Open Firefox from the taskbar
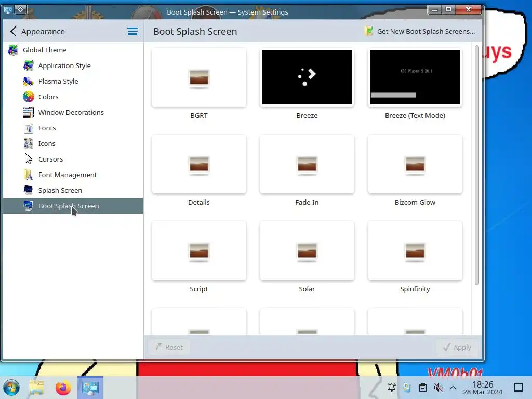This screenshot has height=399, width=532. (63, 388)
